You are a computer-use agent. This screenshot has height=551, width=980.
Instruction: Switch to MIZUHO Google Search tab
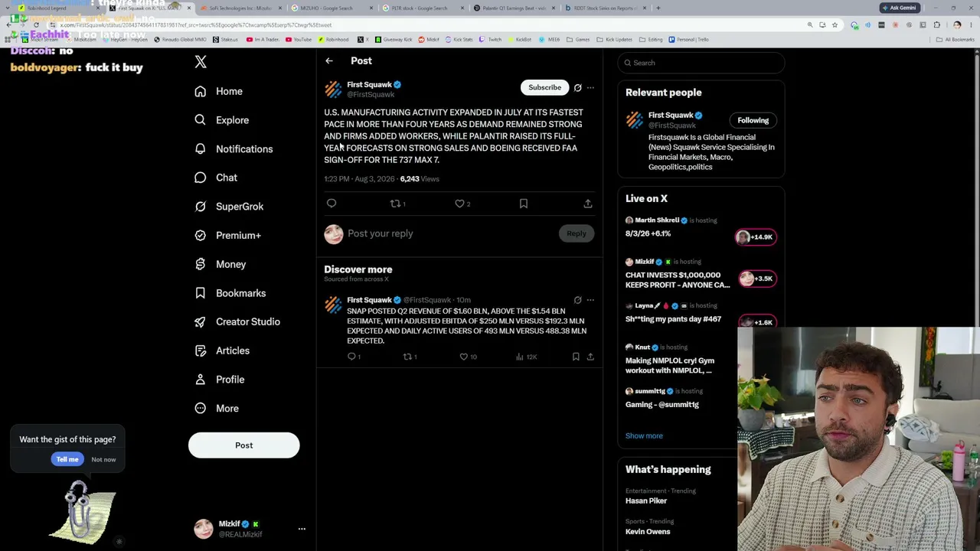(x=332, y=8)
